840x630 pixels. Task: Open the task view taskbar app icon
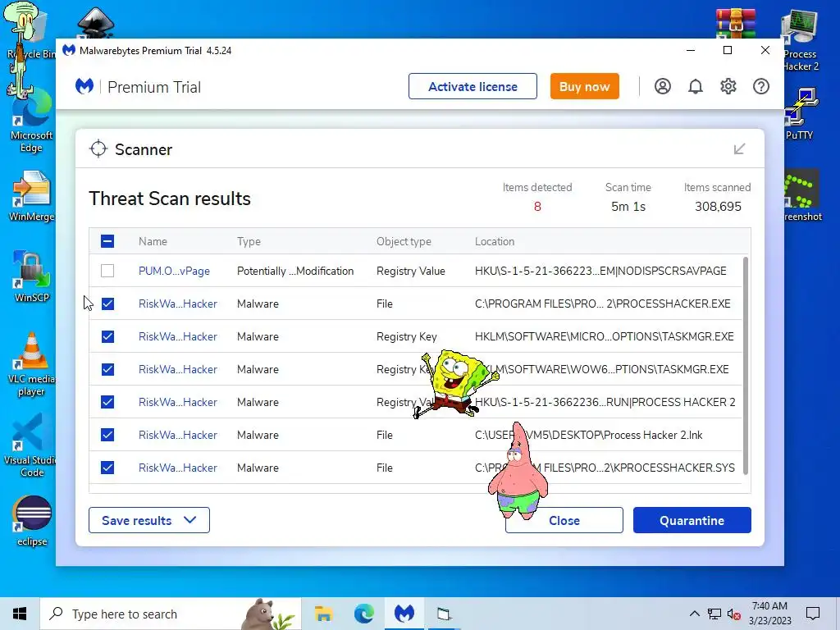(x=444, y=614)
